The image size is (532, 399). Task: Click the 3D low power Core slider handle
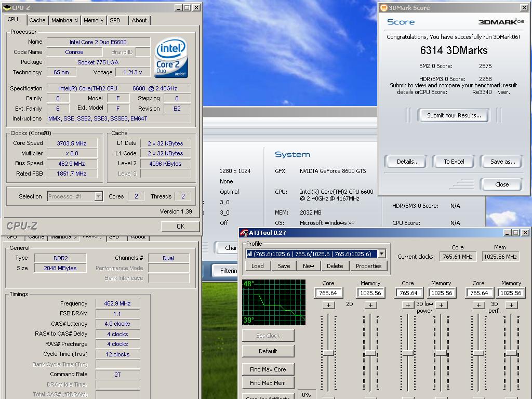tap(408, 353)
